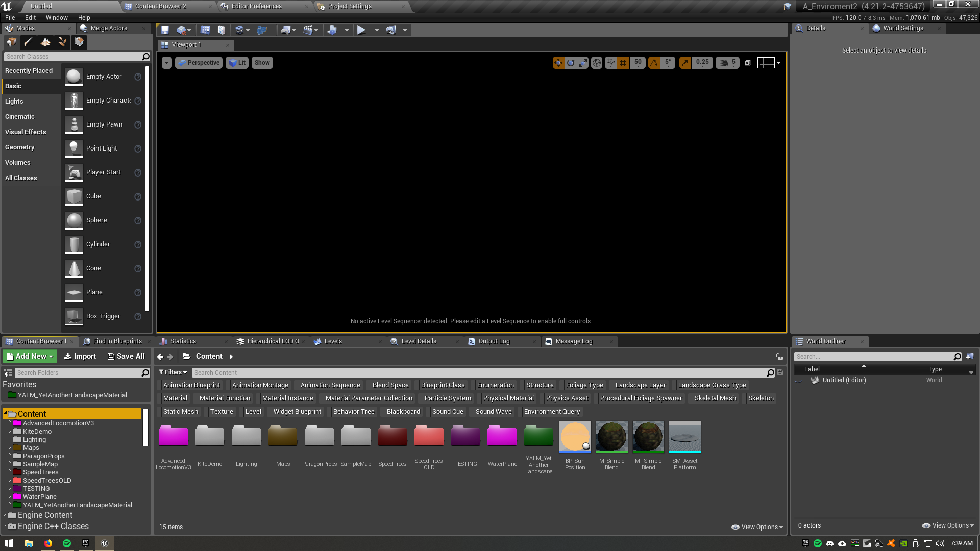Screen dimensions: 980x551
Task: Open the View Options dropdown
Action: [x=757, y=527]
